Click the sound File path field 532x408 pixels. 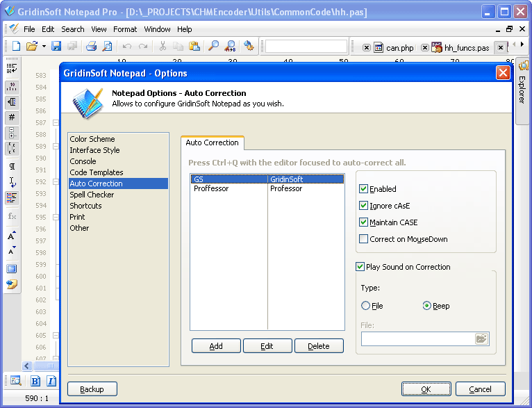(x=418, y=338)
